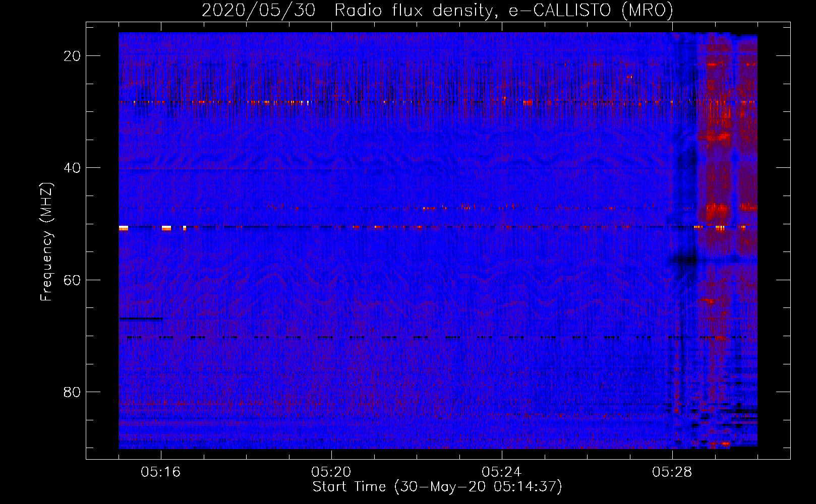The image size is (816, 504).
Task: Click the 40 MHz frequency tick label
Action: [x=72, y=168]
